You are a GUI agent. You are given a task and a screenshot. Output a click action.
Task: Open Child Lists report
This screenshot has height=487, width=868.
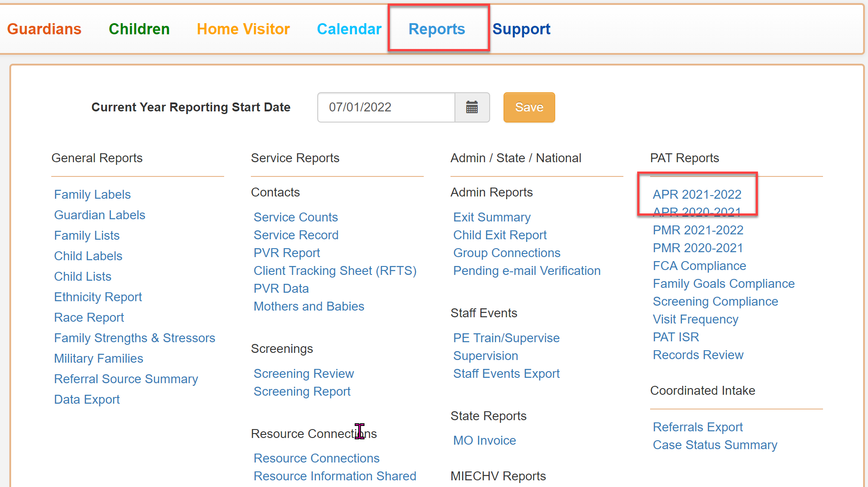coord(83,277)
